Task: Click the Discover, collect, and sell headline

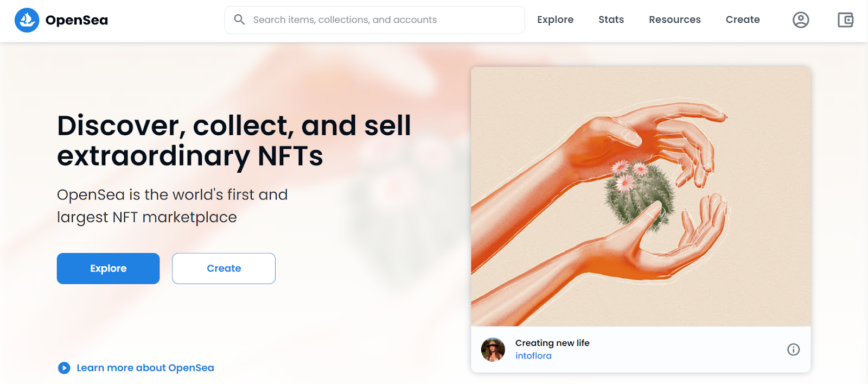Action: (x=234, y=141)
